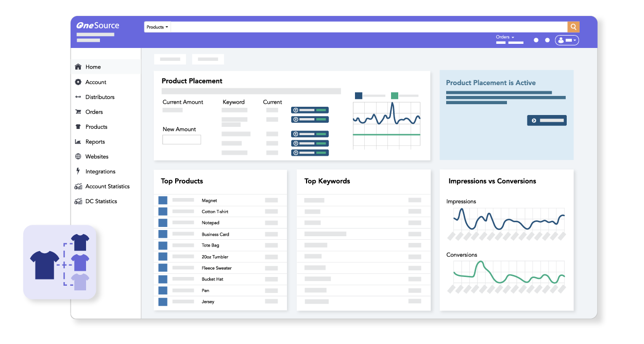
Task: Click the 20oz Tumbler product name
Action: (x=215, y=257)
